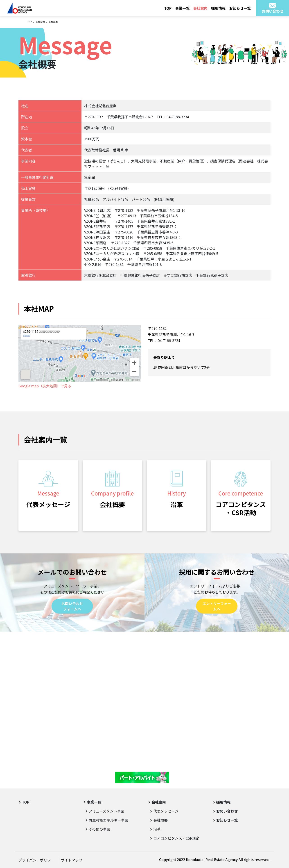Click お問い合わせフォームへ button

pyautogui.click(x=72, y=606)
